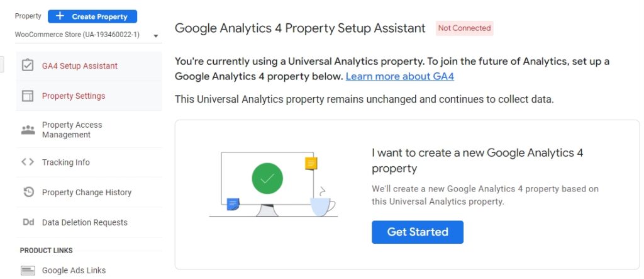This screenshot has height=279, width=644.
Task: Click the GA4 Setup Assistant checkbox icon
Action: point(28,65)
